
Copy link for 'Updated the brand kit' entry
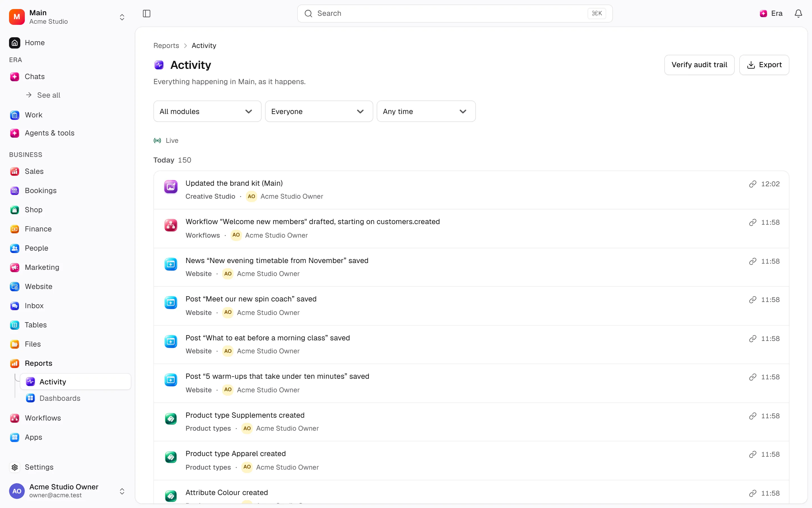pos(753,184)
